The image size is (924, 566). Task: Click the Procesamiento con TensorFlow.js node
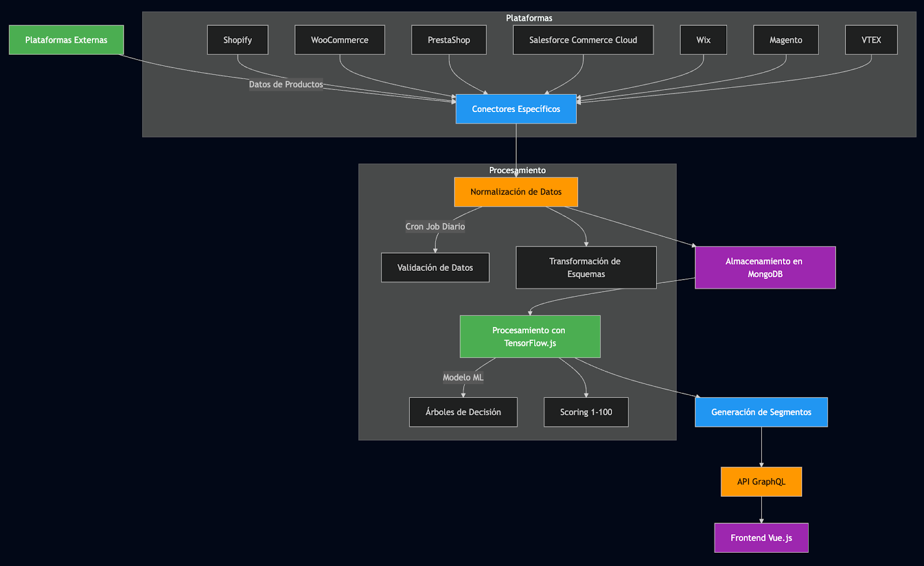[x=530, y=337]
